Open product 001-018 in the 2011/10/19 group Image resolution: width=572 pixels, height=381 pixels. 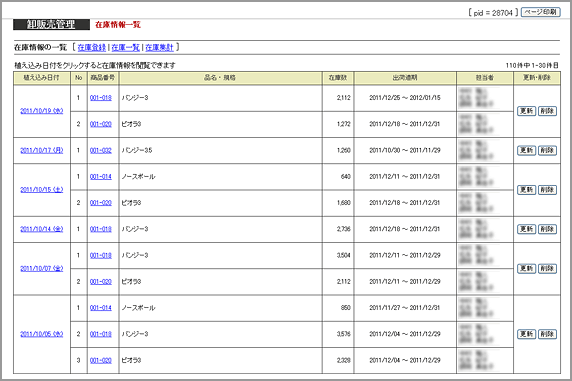pyautogui.click(x=101, y=98)
